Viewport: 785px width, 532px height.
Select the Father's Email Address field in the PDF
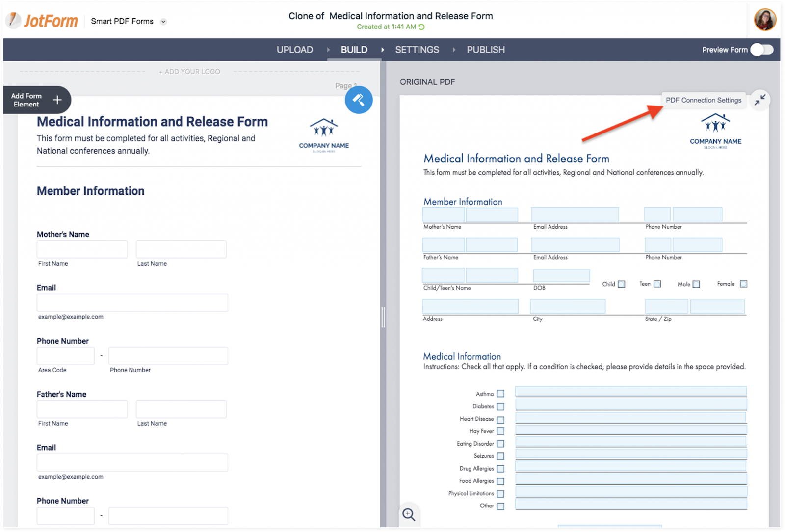[575, 245]
